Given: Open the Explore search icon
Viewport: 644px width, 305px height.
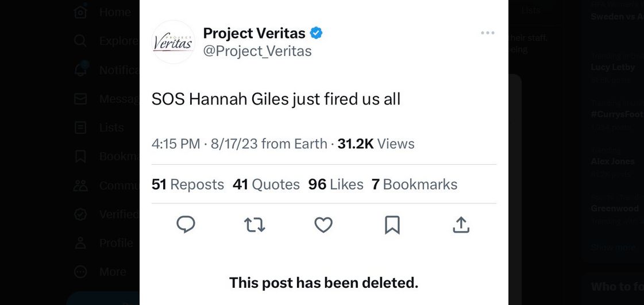Looking at the screenshot, I should [81, 41].
